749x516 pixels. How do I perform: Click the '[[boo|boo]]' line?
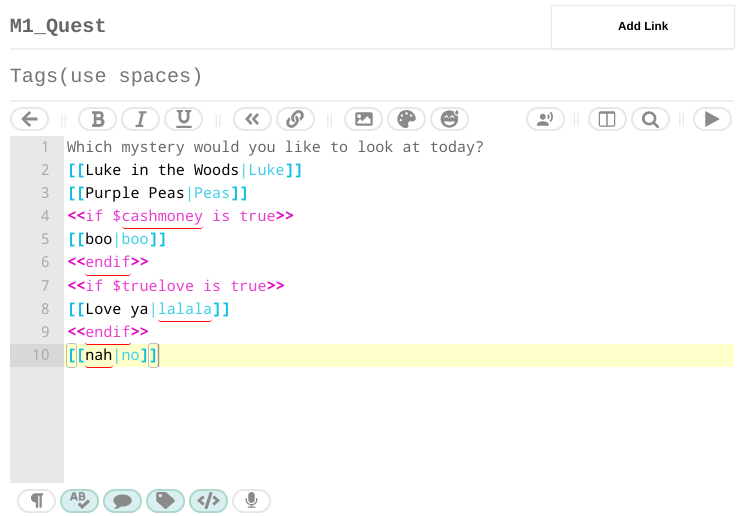(x=117, y=239)
